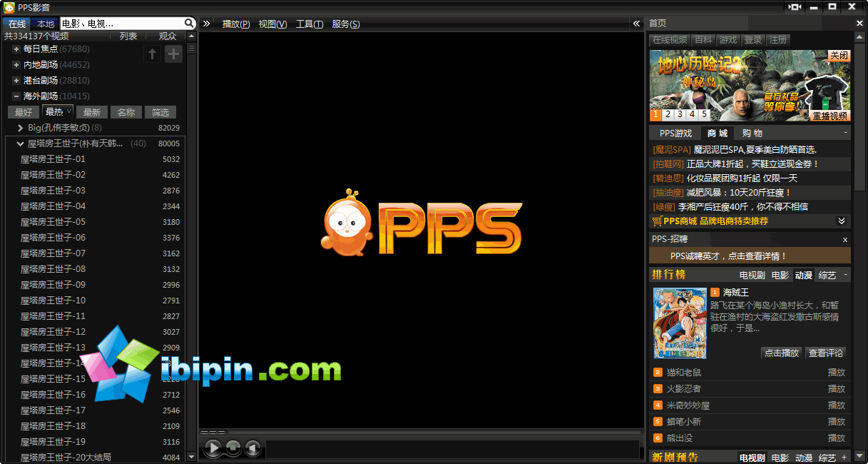Mute audio with the speaker button
Image resolution: width=868 pixels, height=464 pixels.
252,448
